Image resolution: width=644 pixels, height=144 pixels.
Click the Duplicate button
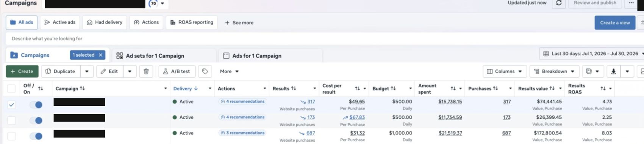(60, 71)
